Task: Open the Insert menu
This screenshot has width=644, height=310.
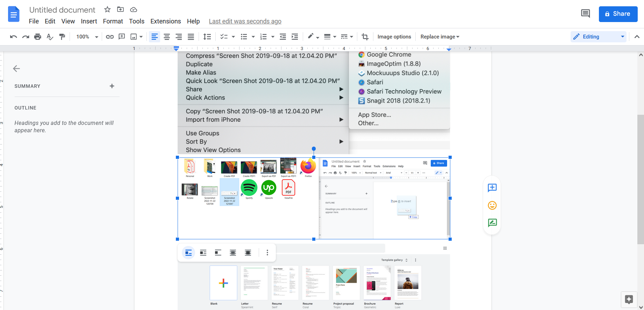Action: point(89,21)
